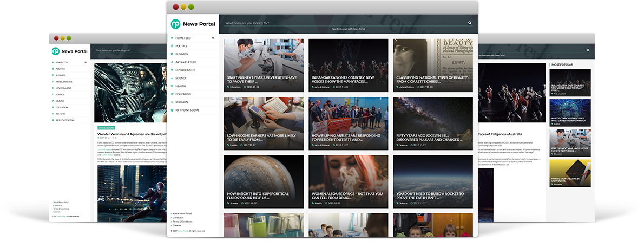This screenshot has width=644, height=241.
Task: Click the Riff Point Social icon, front sidebar
Action: click(172, 110)
